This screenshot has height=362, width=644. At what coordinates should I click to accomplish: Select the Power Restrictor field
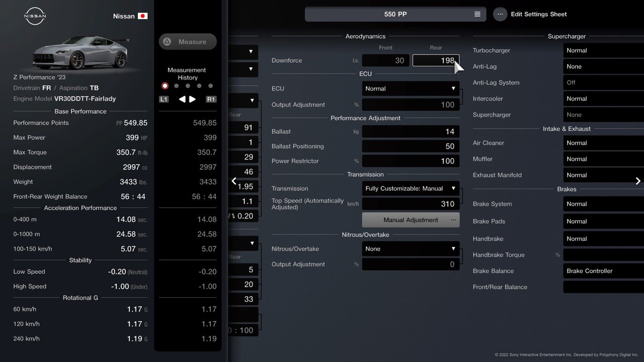411,161
